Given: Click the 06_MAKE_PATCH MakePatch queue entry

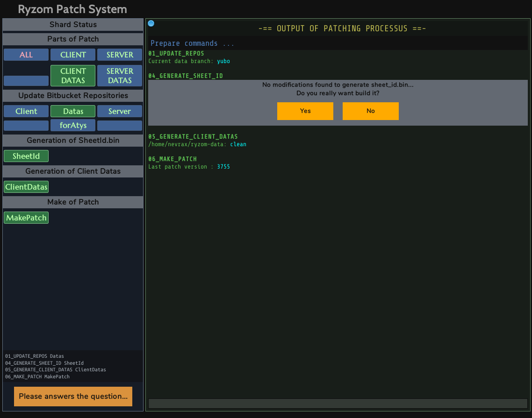Looking at the screenshot, I should [37, 376].
